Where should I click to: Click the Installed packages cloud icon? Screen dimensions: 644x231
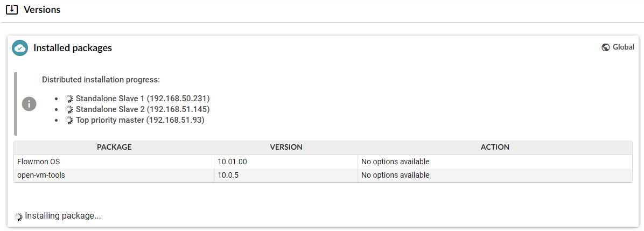tap(20, 48)
